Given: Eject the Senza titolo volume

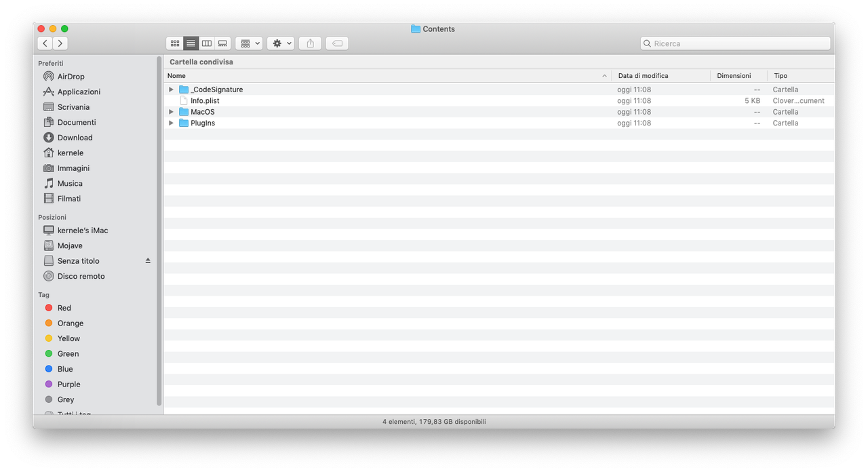Looking at the screenshot, I should click(148, 261).
